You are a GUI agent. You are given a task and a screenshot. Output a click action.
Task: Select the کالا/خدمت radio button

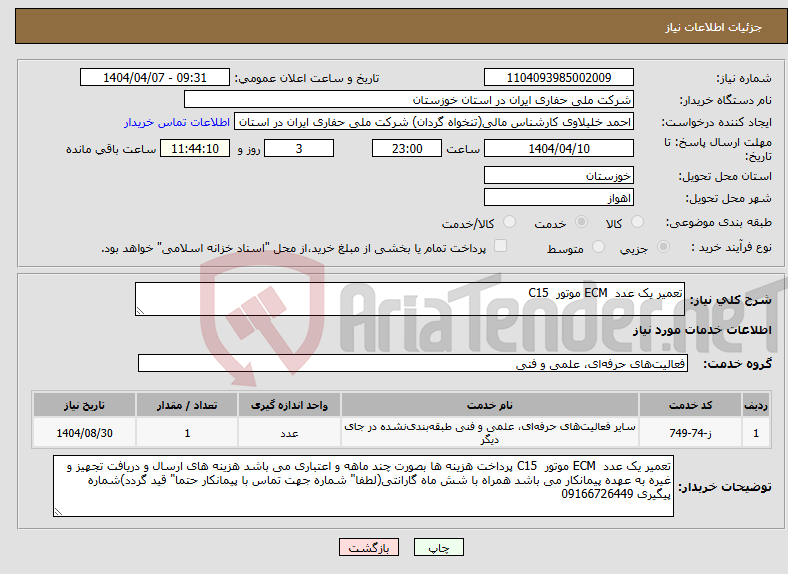(x=509, y=222)
